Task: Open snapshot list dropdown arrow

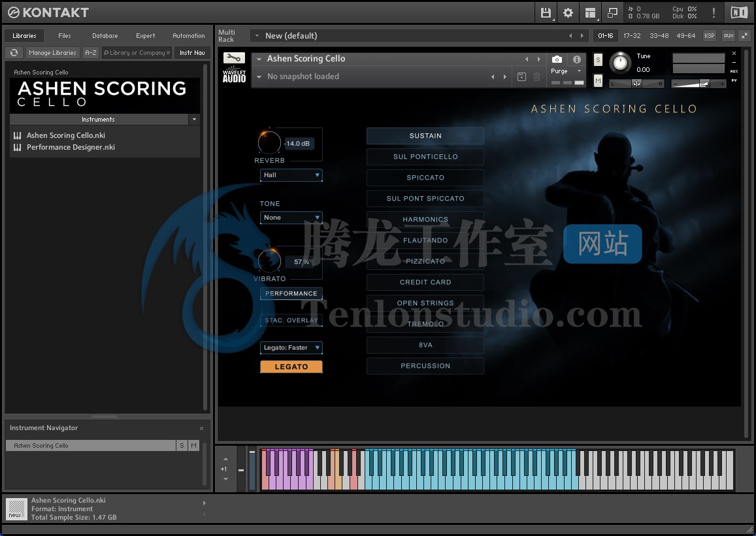Action: [x=259, y=76]
